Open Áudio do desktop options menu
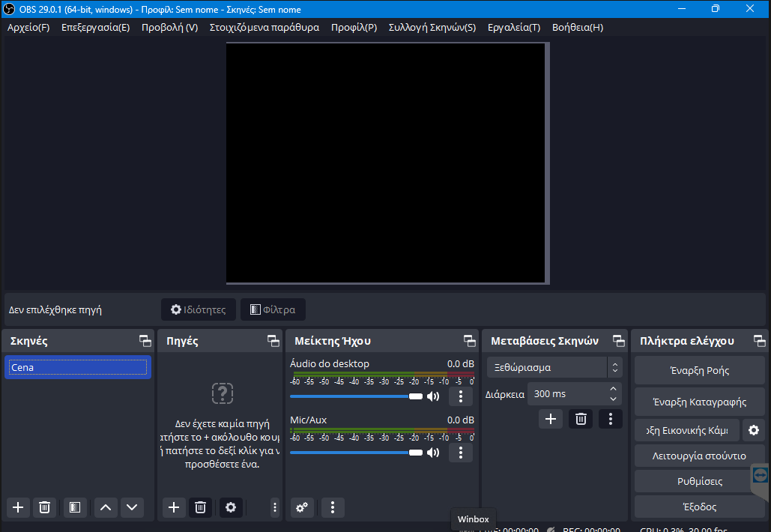Screen dimensions: 771x532 [x=461, y=396]
